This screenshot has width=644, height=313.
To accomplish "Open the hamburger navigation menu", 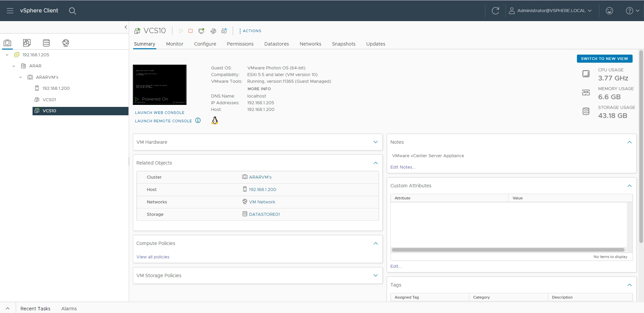I will click(x=10, y=11).
